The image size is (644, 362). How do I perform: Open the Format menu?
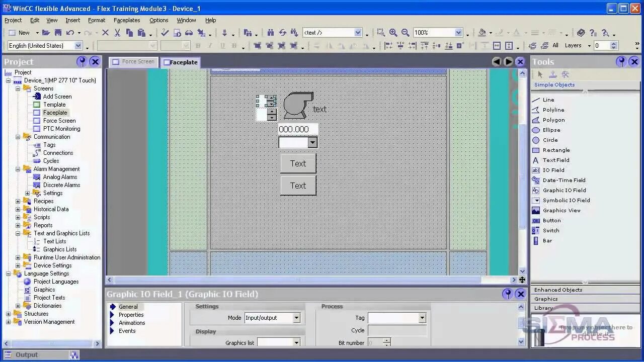[x=97, y=20]
